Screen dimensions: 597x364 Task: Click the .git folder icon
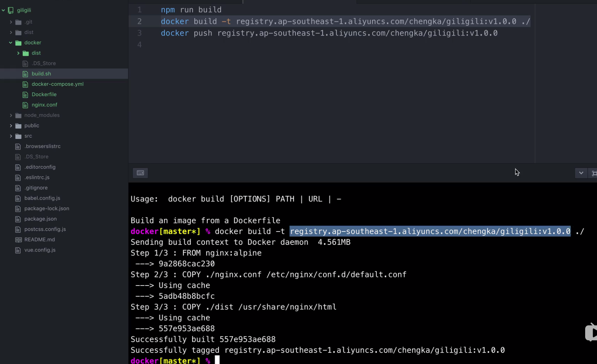(x=18, y=22)
